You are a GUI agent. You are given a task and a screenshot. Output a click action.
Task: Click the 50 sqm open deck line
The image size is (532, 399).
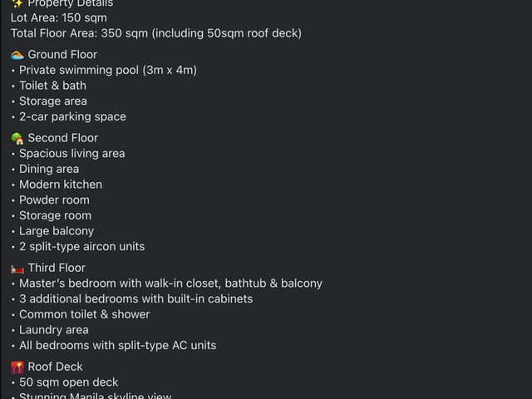pyautogui.click(x=68, y=382)
